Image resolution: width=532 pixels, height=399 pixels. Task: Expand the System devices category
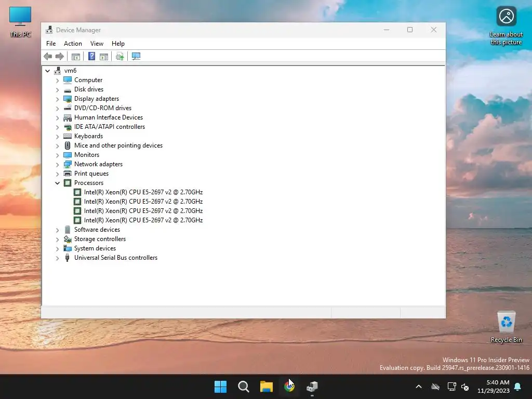point(57,249)
